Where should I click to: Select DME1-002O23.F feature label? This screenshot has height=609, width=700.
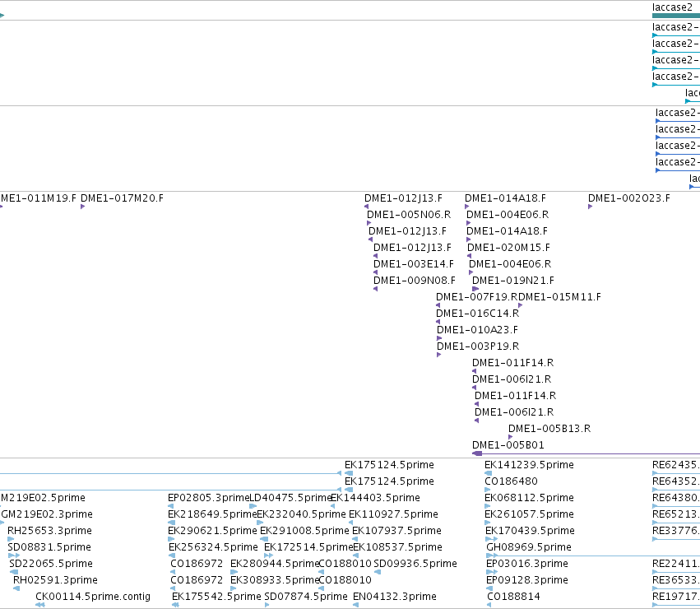[x=629, y=198]
